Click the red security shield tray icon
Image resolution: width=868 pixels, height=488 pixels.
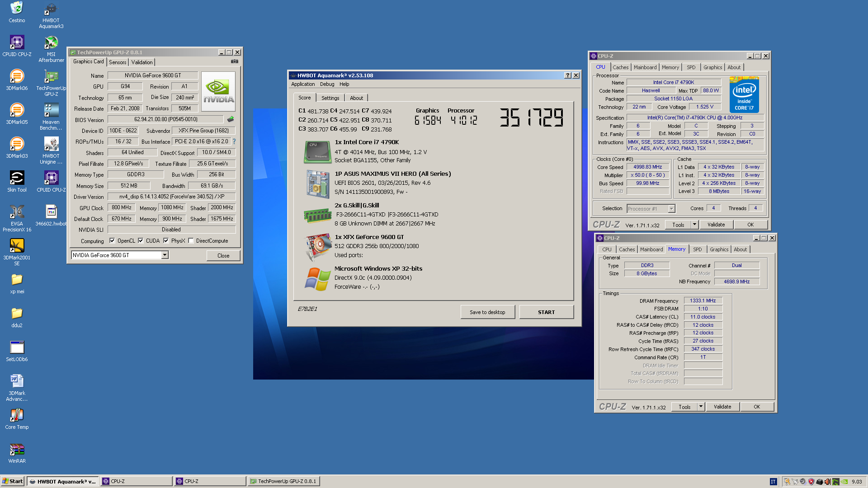(811, 482)
